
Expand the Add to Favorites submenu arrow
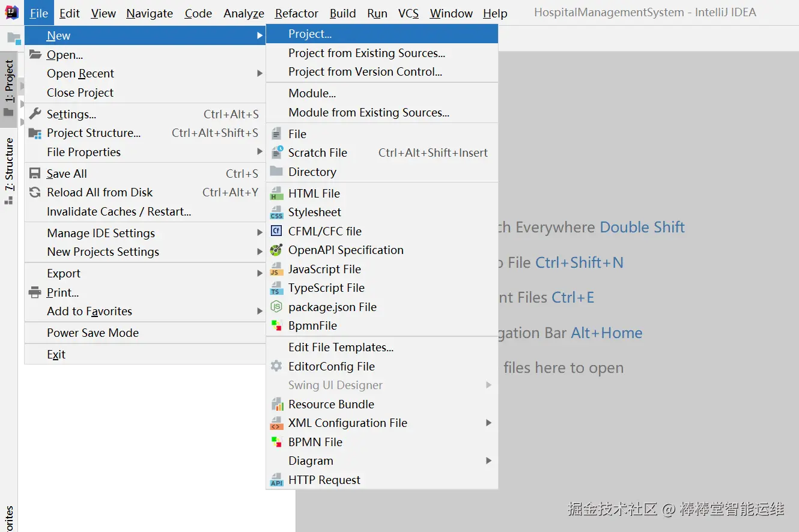coord(260,312)
